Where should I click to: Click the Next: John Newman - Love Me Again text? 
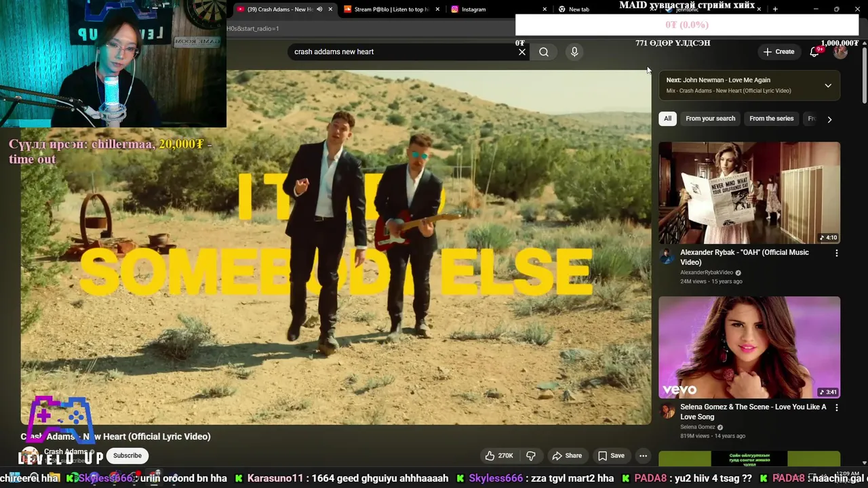718,80
